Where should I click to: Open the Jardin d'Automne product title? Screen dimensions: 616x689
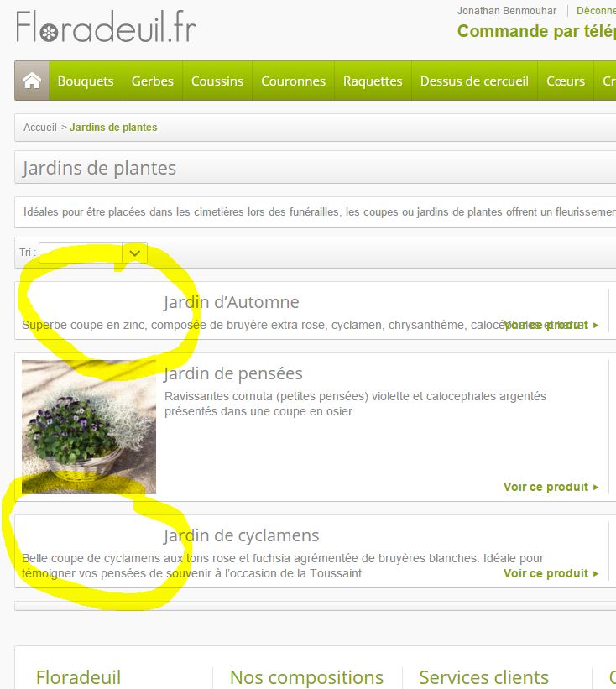click(x=231, y=302)
